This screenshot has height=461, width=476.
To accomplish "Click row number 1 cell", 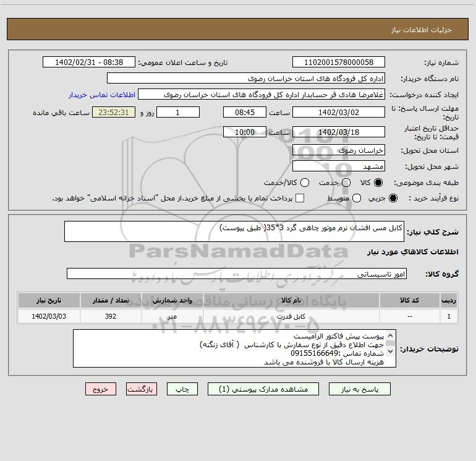I will click(x=449, y=316).
